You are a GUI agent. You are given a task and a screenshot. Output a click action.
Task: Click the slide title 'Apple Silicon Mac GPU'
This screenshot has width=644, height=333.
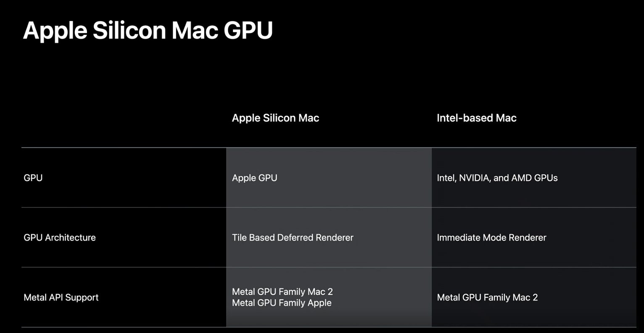coord(148,30)
